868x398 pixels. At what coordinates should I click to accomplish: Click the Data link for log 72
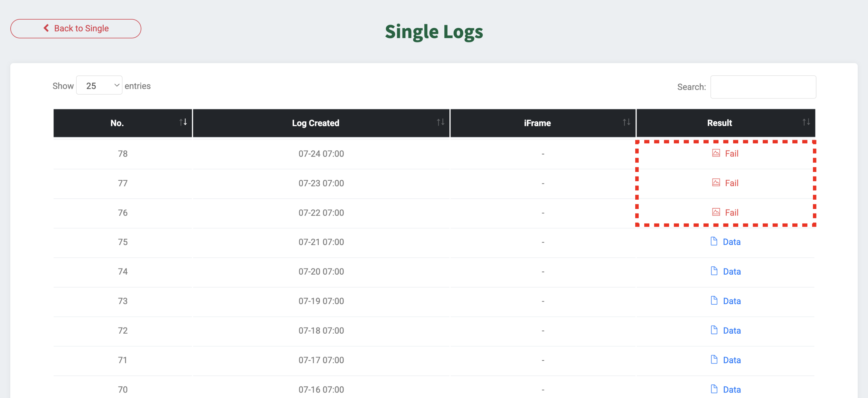pos(731,330)
